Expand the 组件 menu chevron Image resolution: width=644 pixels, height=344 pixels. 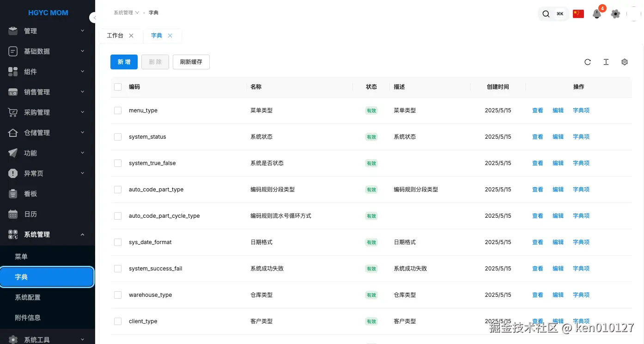click(x=83, y=72)
